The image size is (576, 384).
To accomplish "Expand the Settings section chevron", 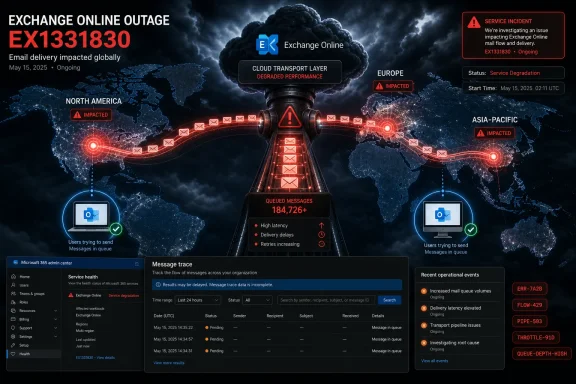I will (55, 337).
